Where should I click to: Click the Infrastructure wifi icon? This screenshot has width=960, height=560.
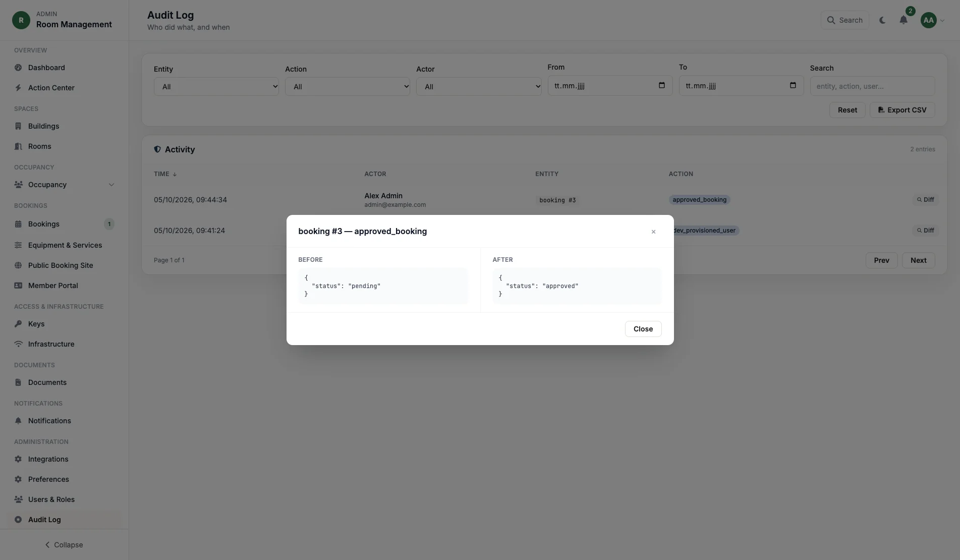(18, 344)
